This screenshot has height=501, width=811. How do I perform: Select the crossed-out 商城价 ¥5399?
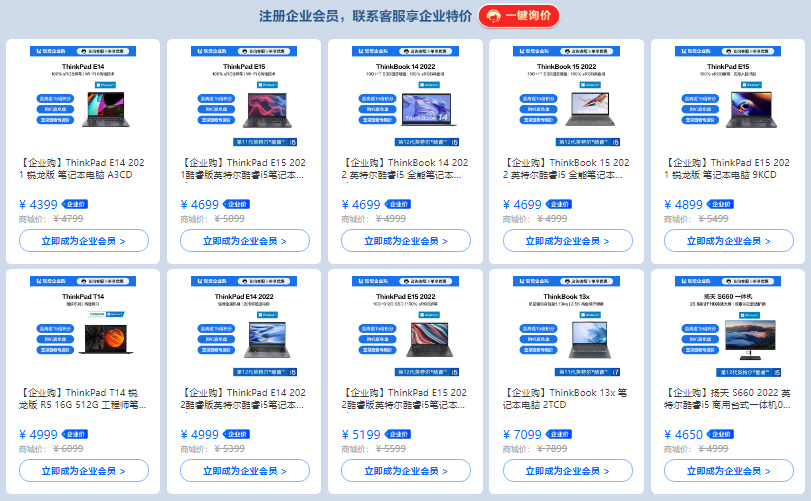coord(230,449)
